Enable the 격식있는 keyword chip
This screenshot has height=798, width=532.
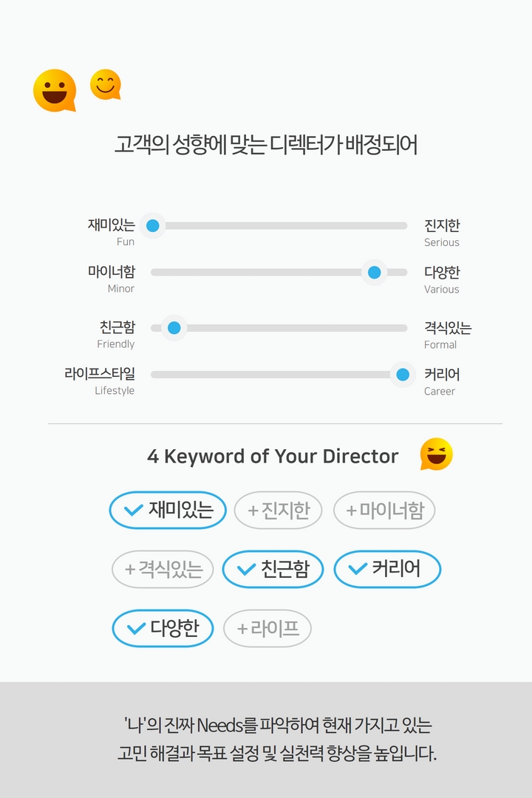tap(163, 569)
